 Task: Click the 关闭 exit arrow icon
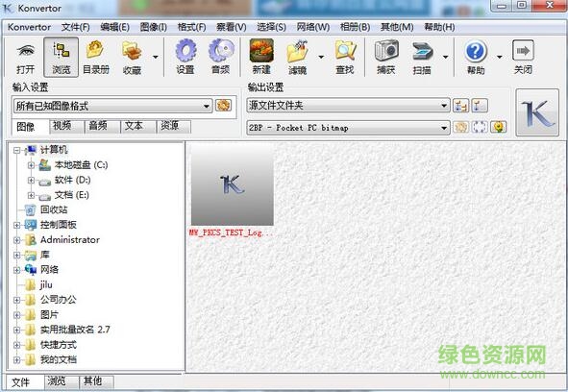pyautogui.click(x=523, y=51)
